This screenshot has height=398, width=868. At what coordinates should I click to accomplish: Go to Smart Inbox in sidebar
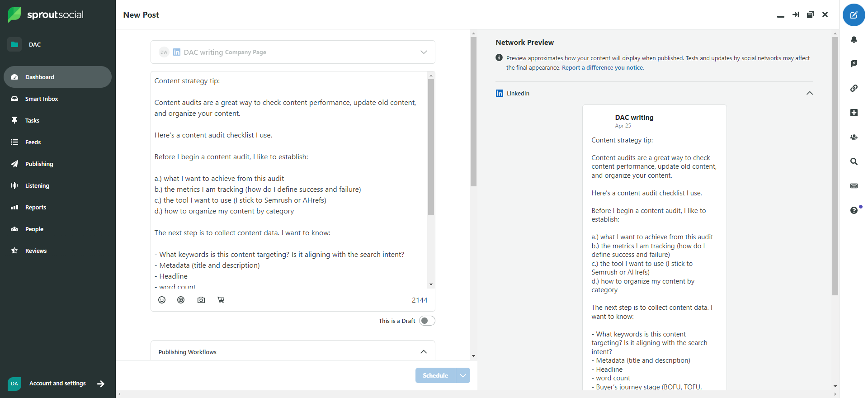click(x=42, y=99)
